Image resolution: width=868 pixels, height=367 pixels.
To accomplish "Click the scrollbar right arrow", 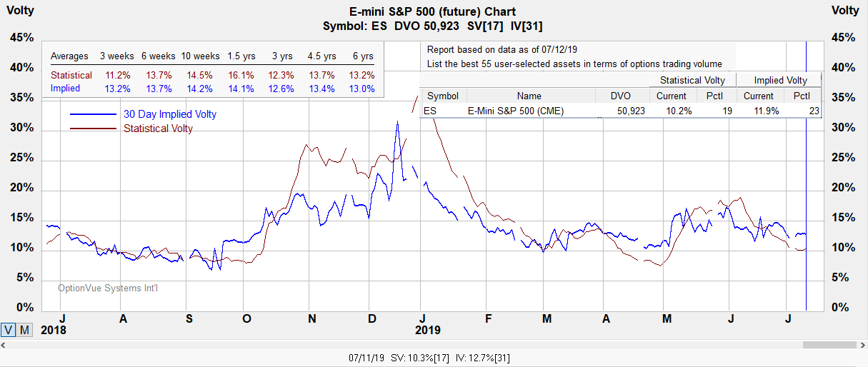I will coord(864,345).
